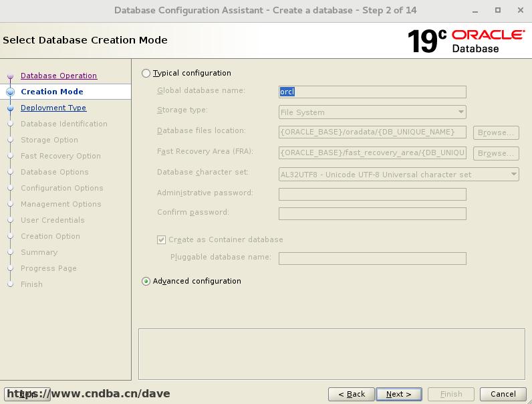The width and height of the screenshot is (532, 404).
Task: Click the Pluggable database name field
Action: 372,258
